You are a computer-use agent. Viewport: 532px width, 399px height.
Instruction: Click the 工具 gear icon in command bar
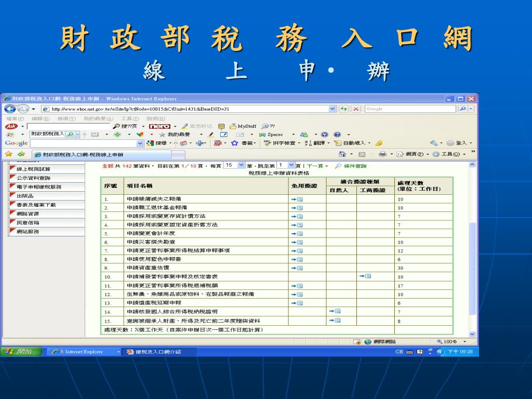click(436, 154)
